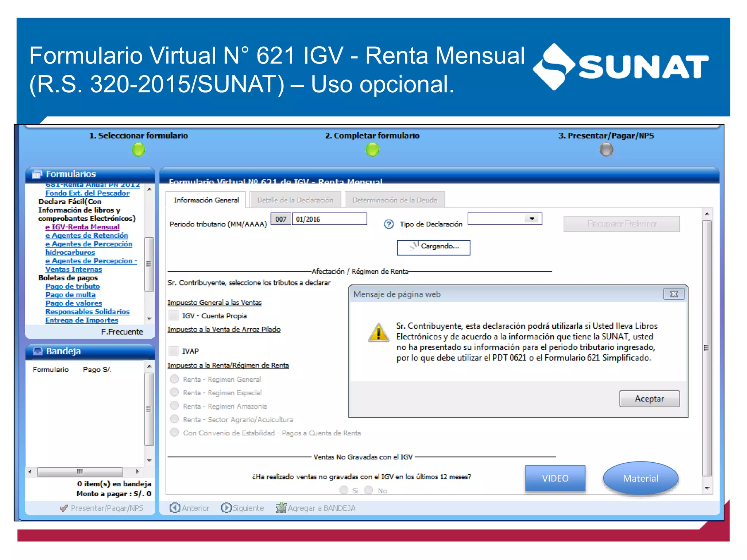Click the blue VIDEO button
Image resolution: width=747 pixels, height=560 pixels.
click(555, 478)
